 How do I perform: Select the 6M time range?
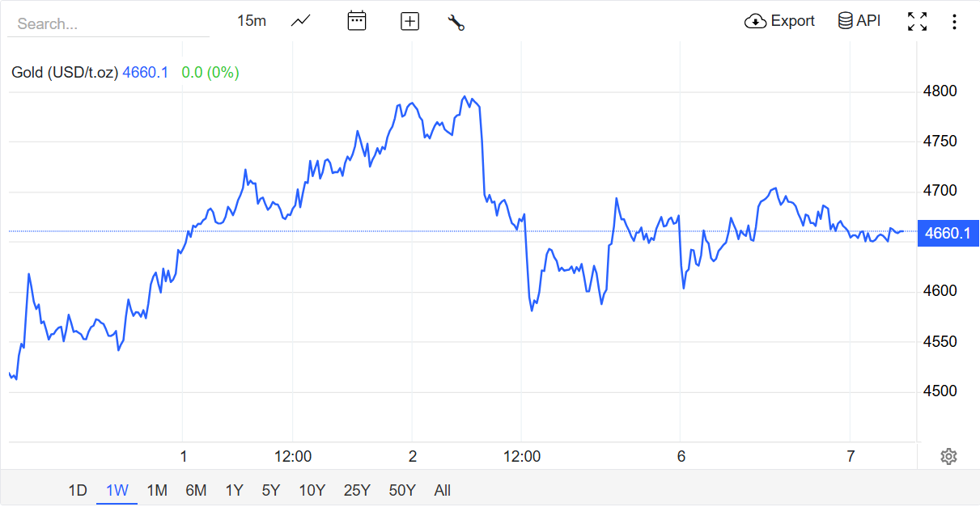click(x=196, y=490)
